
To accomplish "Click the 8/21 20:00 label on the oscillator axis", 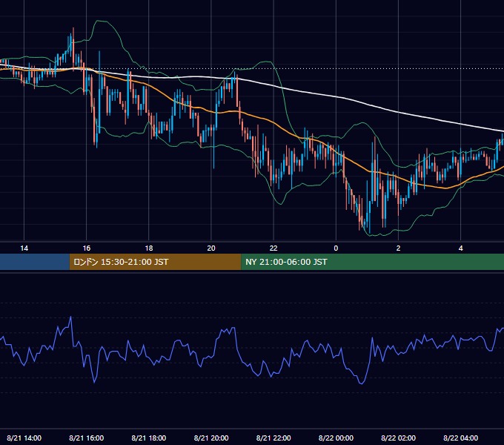I will tap(211, 438).
